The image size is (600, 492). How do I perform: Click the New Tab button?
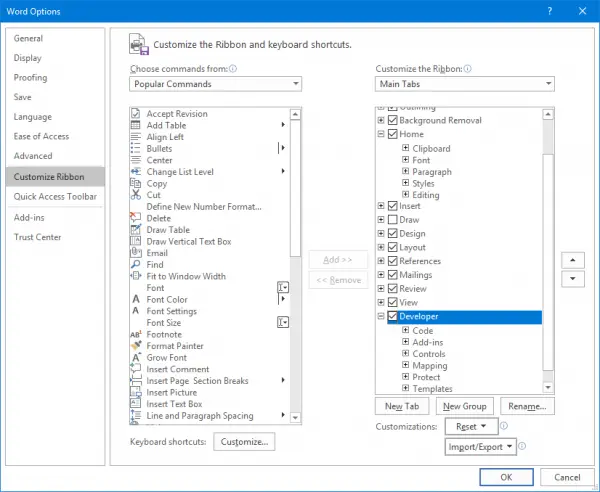point(402,406)
